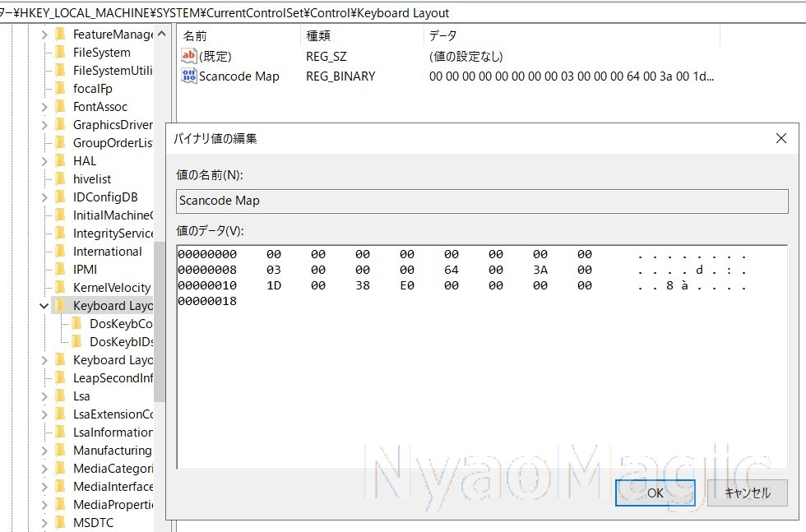Click the registry path address bar
The height and width of the screenshot is (532, 806).
point(403,12)
